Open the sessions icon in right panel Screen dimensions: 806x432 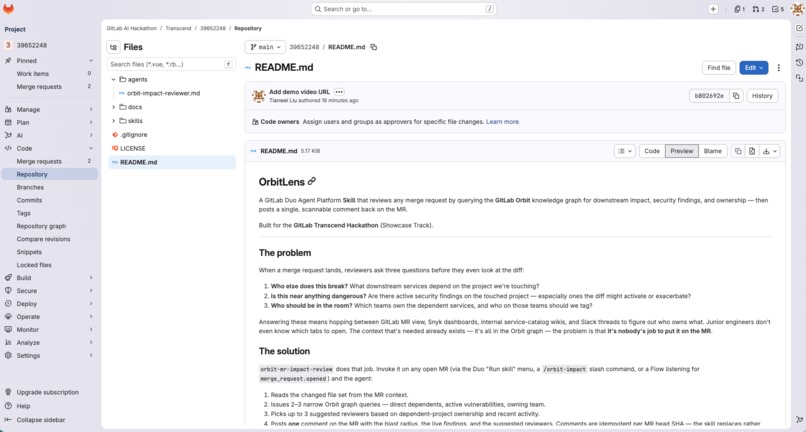tap(799, 78)
